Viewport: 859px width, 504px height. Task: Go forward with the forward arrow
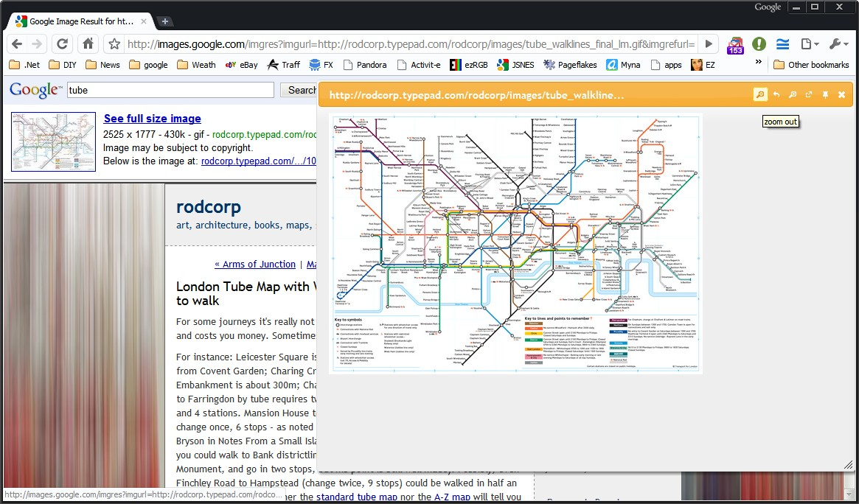[38, 43]
